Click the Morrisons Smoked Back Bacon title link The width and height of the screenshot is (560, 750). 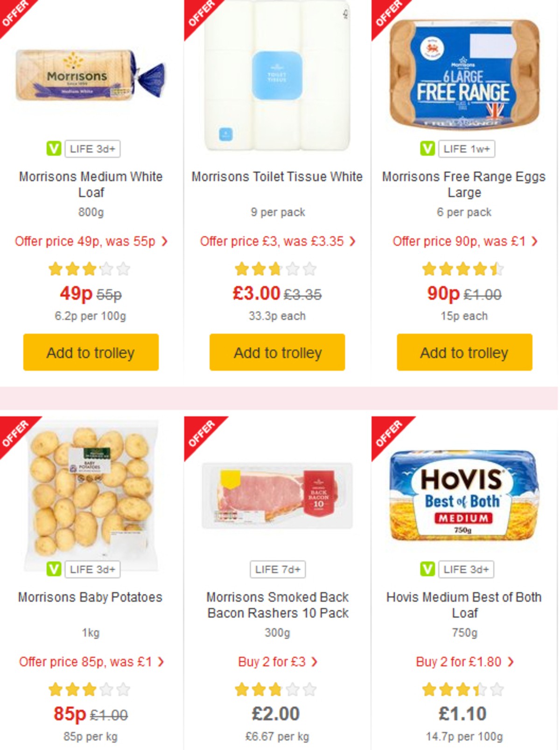[277, 605]
